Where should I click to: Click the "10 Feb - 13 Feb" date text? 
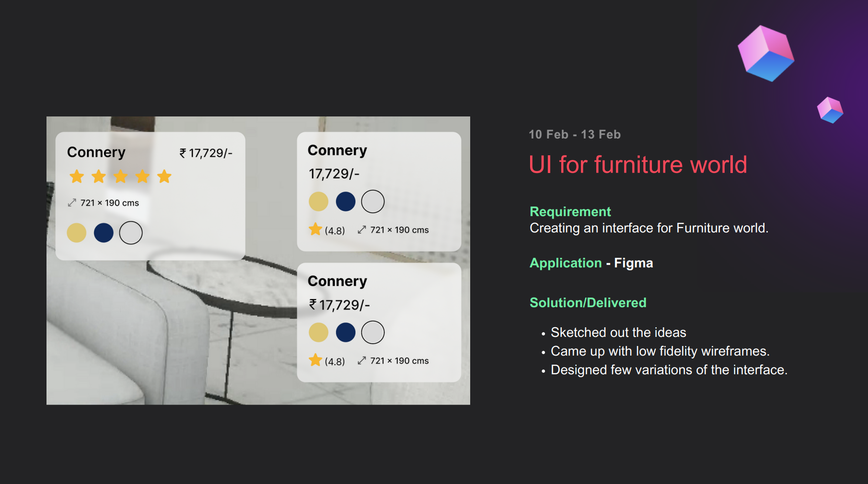click(x=574, y=134)
